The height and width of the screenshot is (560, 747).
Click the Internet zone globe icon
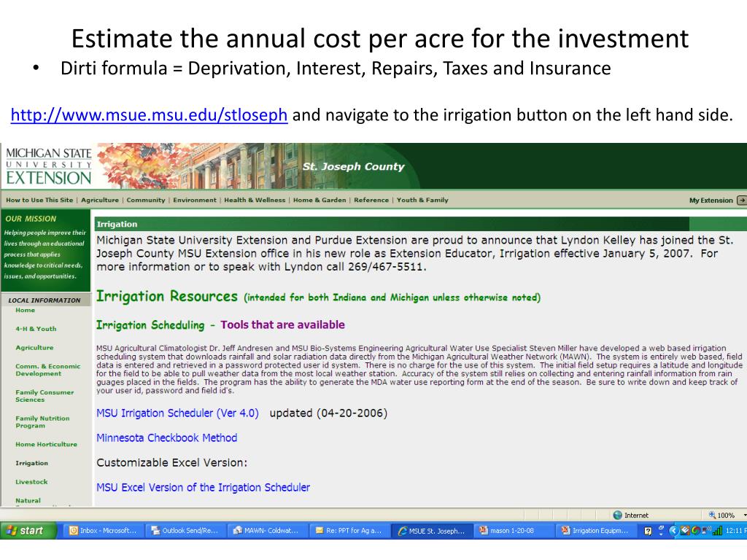pyautogui.click(x=617, y=516)
